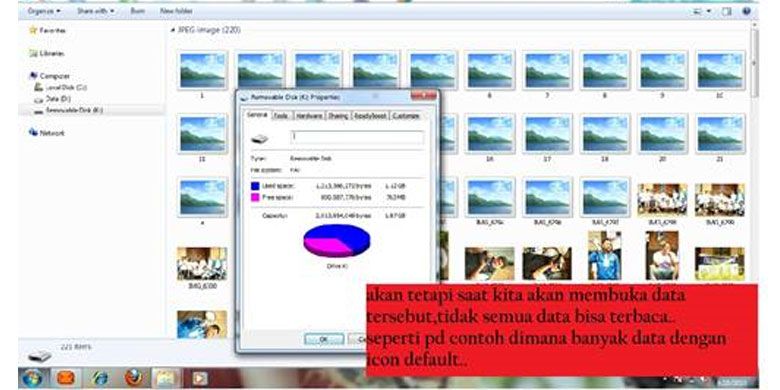
Task: Click OK in the Properties dialog
Action: (324, 339)
